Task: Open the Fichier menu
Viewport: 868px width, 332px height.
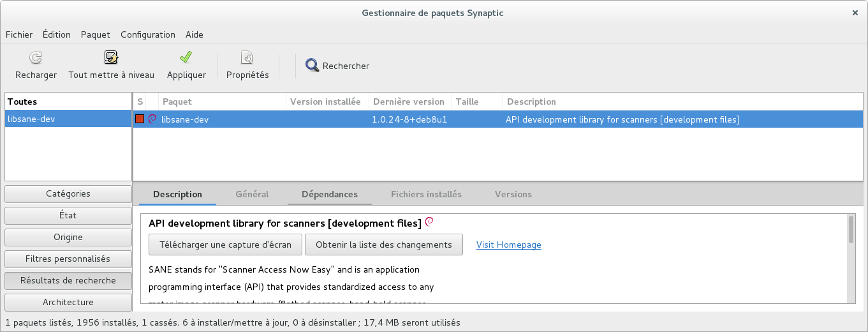Action: tap(19, 34)
